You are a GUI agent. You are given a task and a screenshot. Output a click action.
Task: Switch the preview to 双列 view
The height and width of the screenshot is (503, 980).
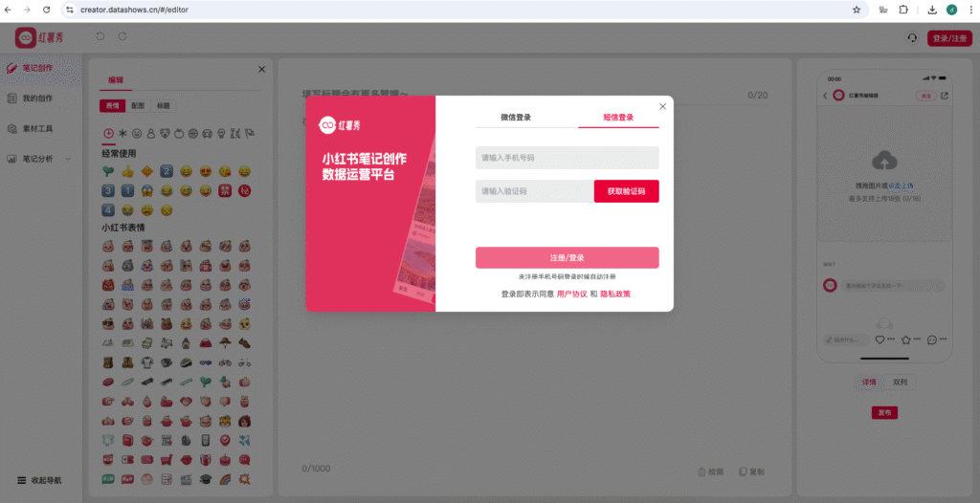[x=900, y=382]
